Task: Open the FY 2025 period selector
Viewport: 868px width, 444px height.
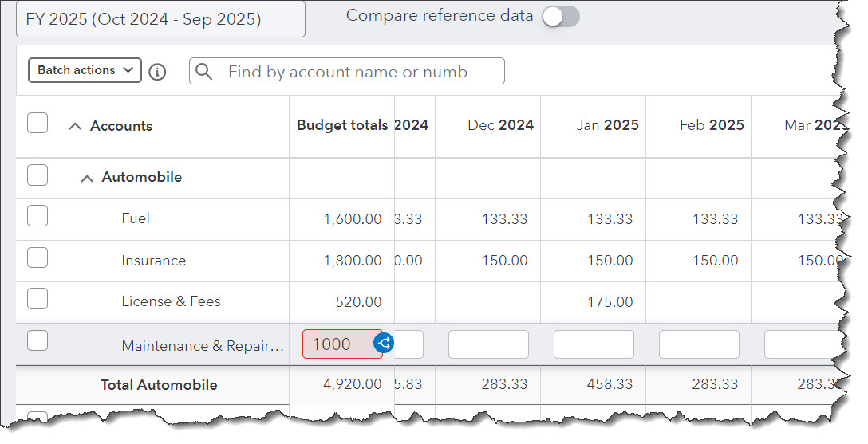Action: coord(160,19)
